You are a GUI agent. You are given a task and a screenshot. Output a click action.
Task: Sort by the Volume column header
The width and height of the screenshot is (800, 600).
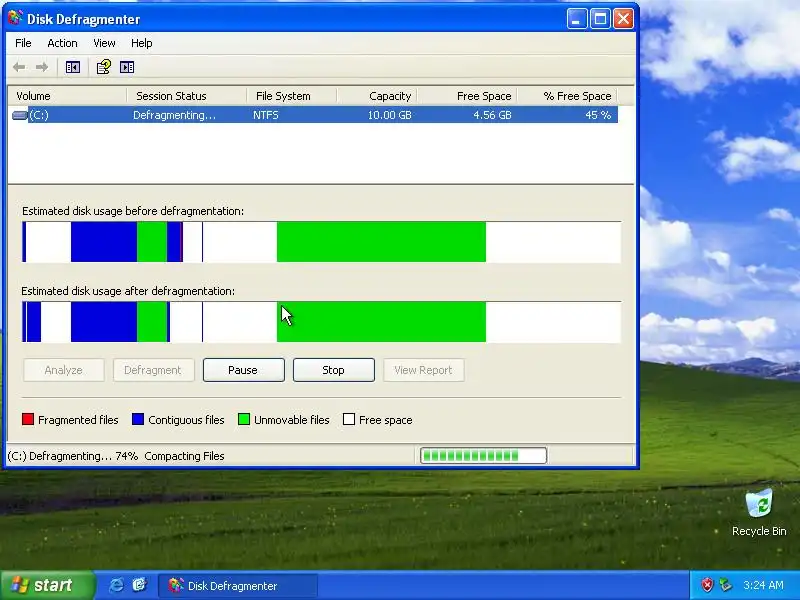(x=67, y=96)
